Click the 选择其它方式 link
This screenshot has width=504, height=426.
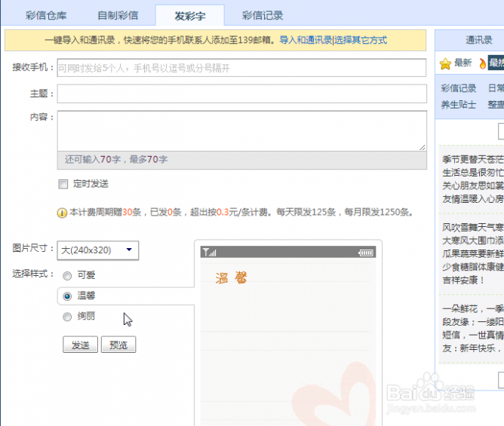[x=361, y=40]
